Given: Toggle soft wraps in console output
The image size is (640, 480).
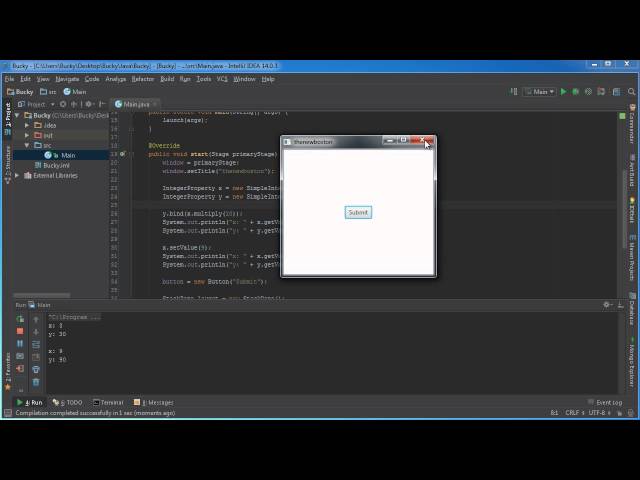Looking at the screenshot, I should coord(36,344).
